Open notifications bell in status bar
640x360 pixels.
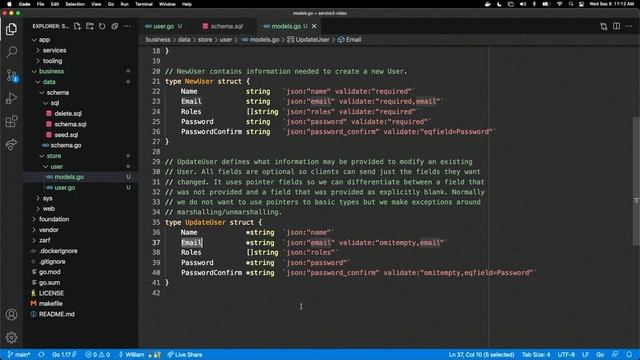click(629, 355)
